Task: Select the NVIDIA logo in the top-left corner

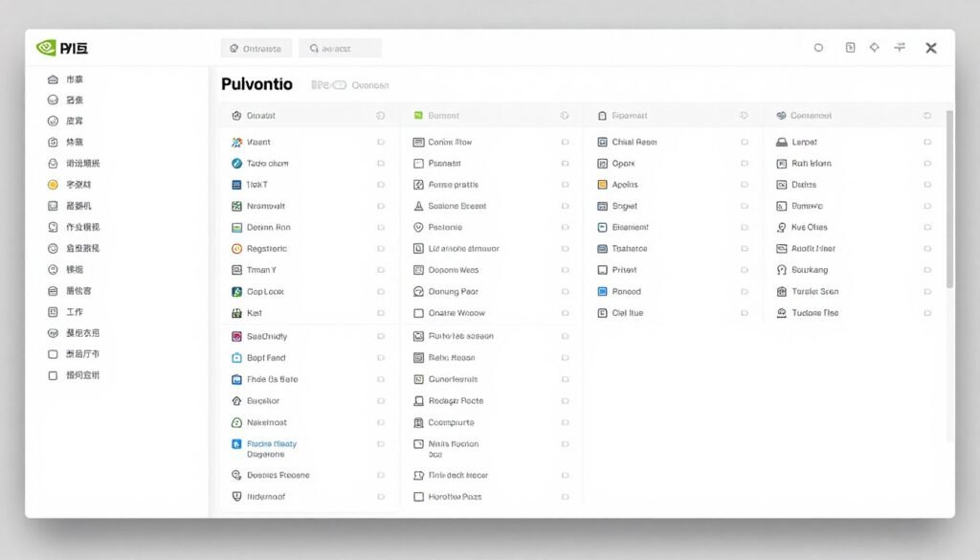Action: pyautogui.click(x=44, y=45)
